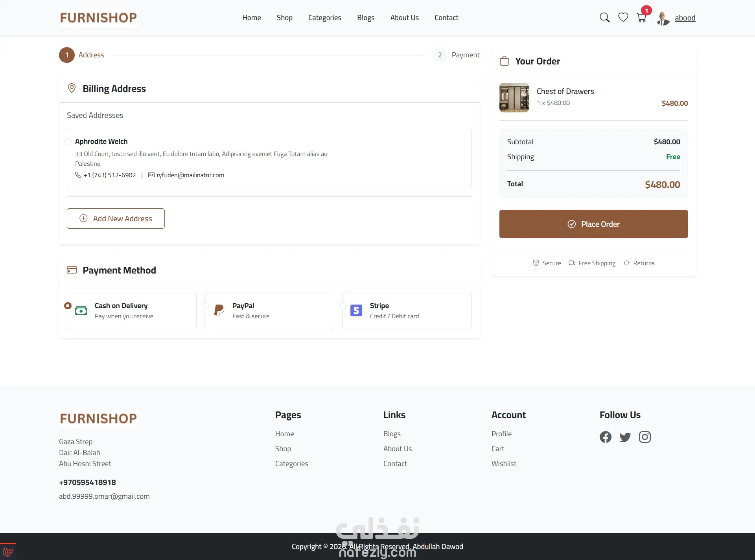755x560 pixels.
Task: Open the search magnifier icon
Action: [x=604, y=18]
